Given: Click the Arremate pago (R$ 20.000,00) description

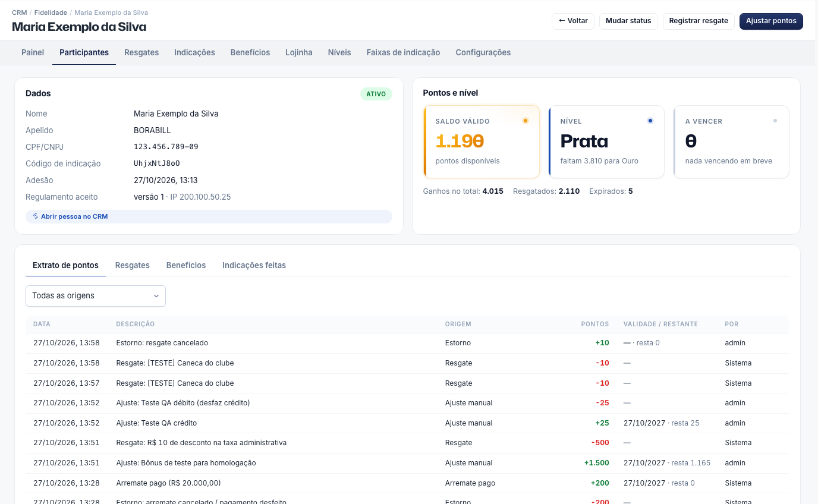Looking at the screenshot, I should point(168,483).
